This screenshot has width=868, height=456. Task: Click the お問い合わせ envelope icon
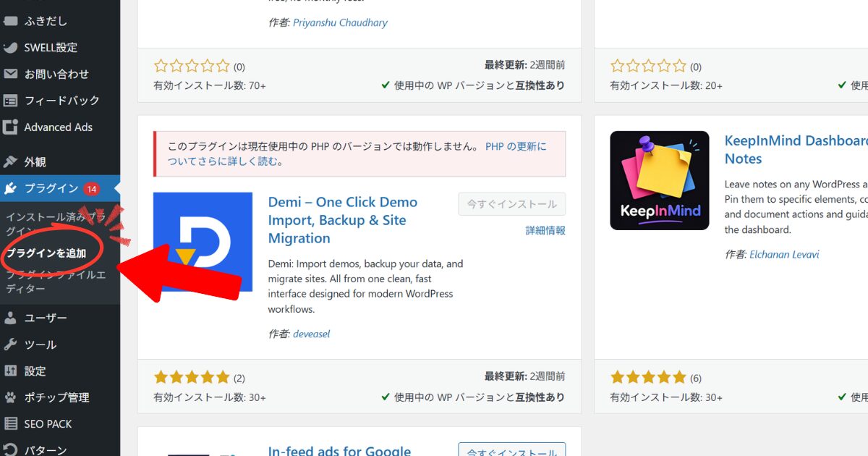tap(10, 74)
